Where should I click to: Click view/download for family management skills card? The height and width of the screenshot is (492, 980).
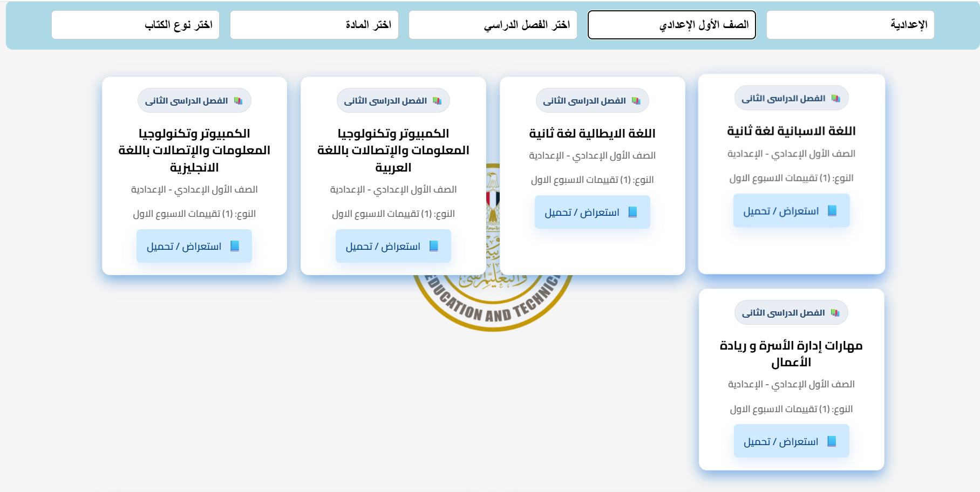point(791,441)
